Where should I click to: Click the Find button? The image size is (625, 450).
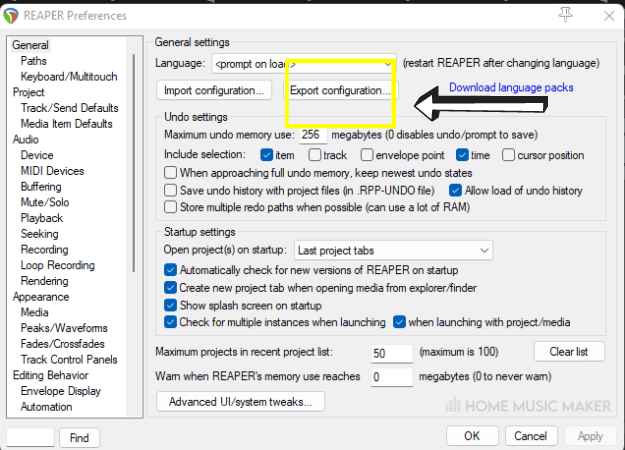click(79, 438)
